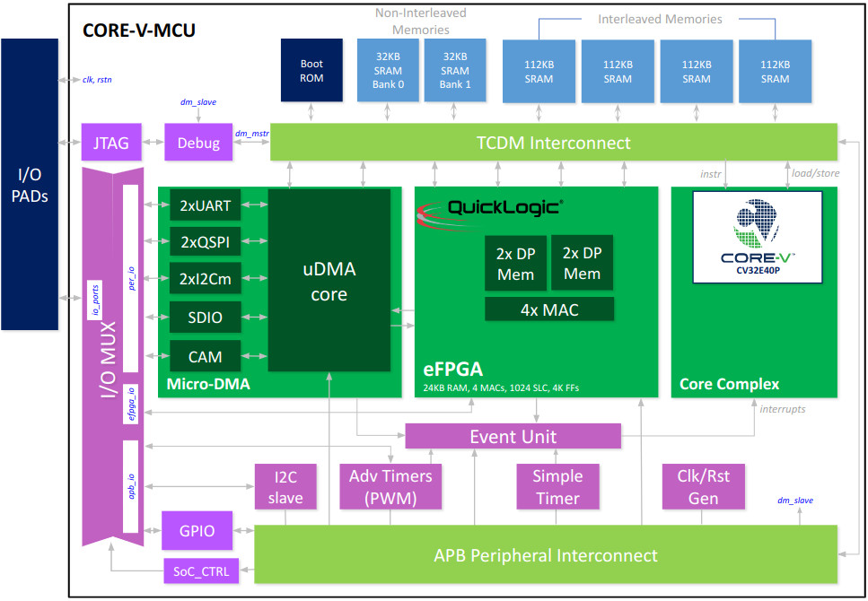The height and width of the screenshot is (601, 868).
Task: Click the Event Unit block
Action: point(513,437)
